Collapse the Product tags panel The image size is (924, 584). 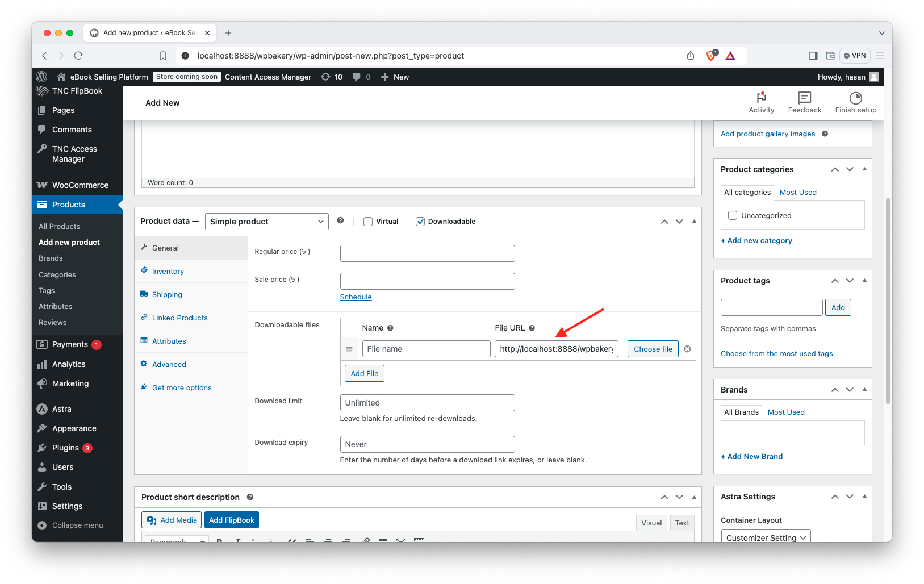864,280
